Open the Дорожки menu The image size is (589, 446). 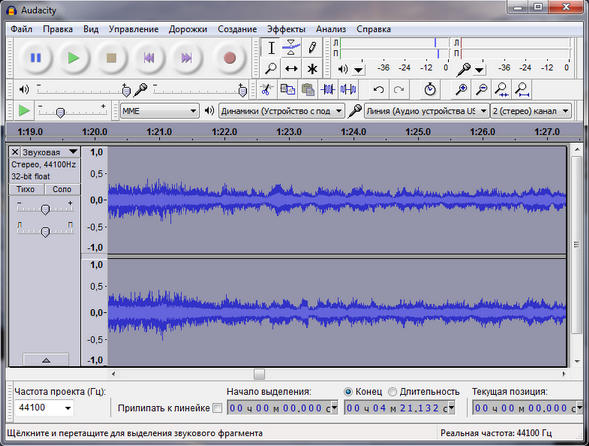pyautogui.click(x=188, y=29)
